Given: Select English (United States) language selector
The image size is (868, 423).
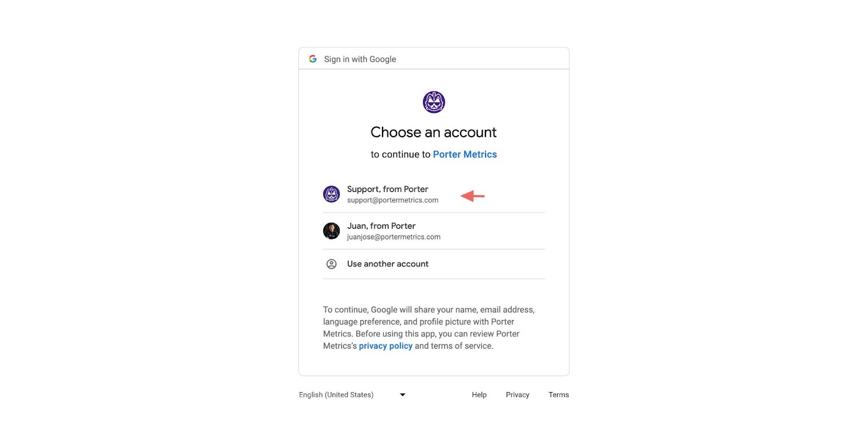Looking at the screenshot, I should tap(353, 395).
